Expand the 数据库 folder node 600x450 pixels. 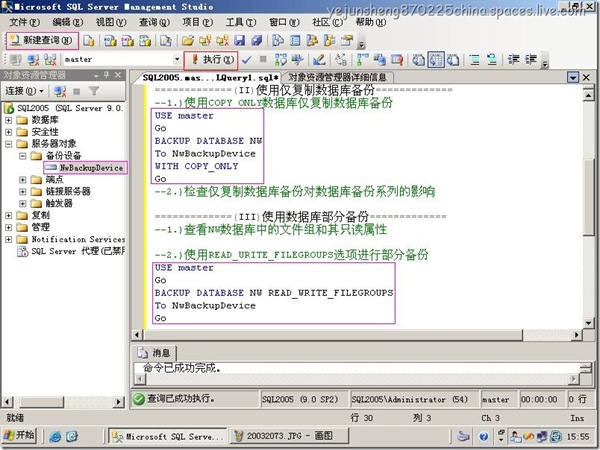[8, 120]
